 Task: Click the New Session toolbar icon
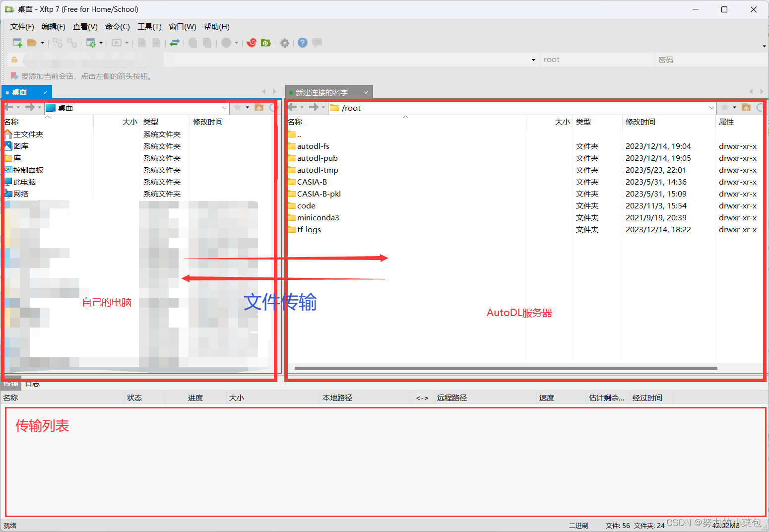[x=17, y=43]
